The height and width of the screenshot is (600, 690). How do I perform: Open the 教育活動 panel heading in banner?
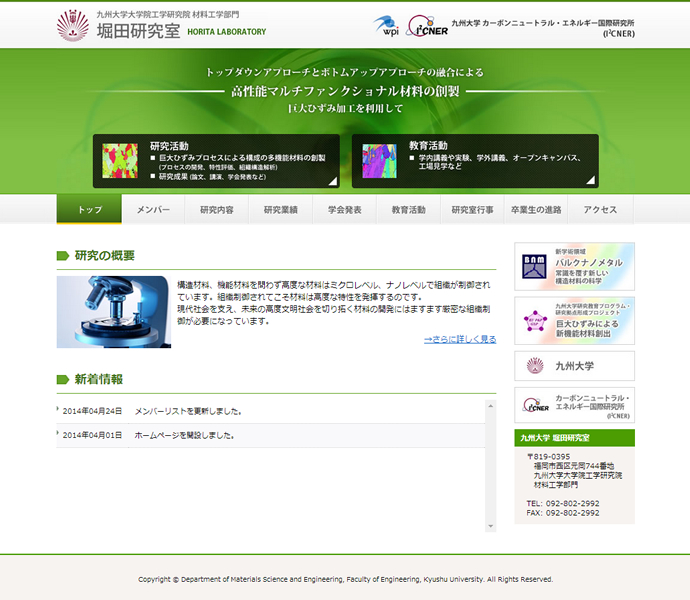428,145
